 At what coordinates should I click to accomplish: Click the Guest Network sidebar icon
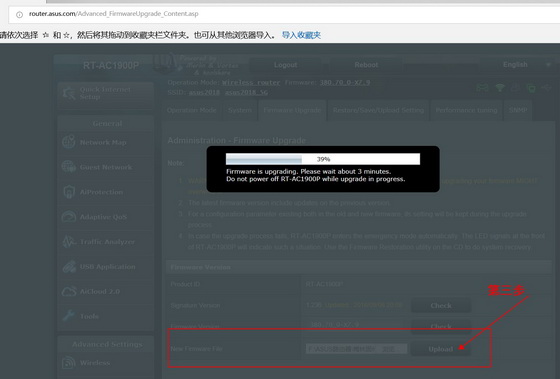(69, 166)
